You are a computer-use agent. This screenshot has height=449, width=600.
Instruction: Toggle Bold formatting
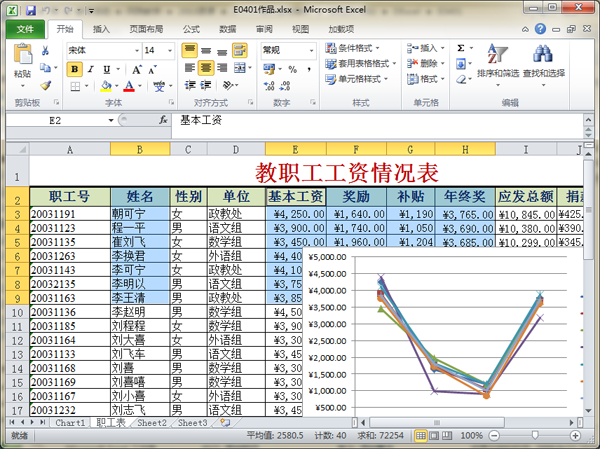click(x=74, y=69)
